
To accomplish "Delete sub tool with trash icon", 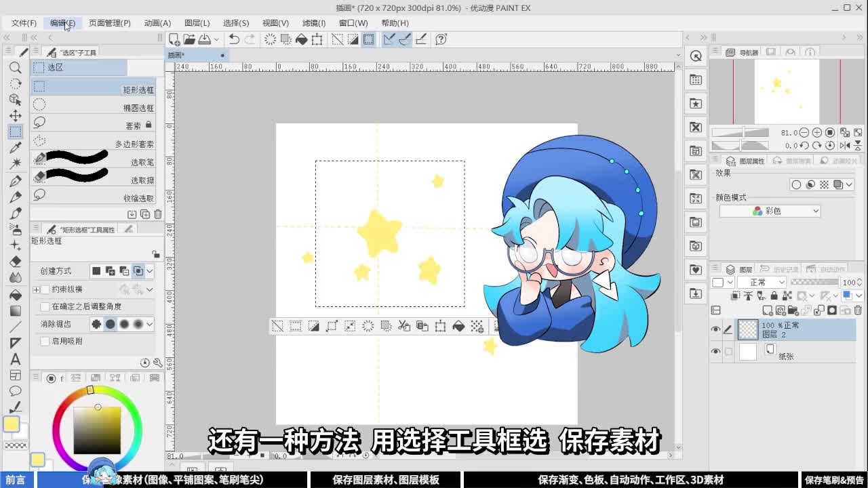I will point(158,214).
